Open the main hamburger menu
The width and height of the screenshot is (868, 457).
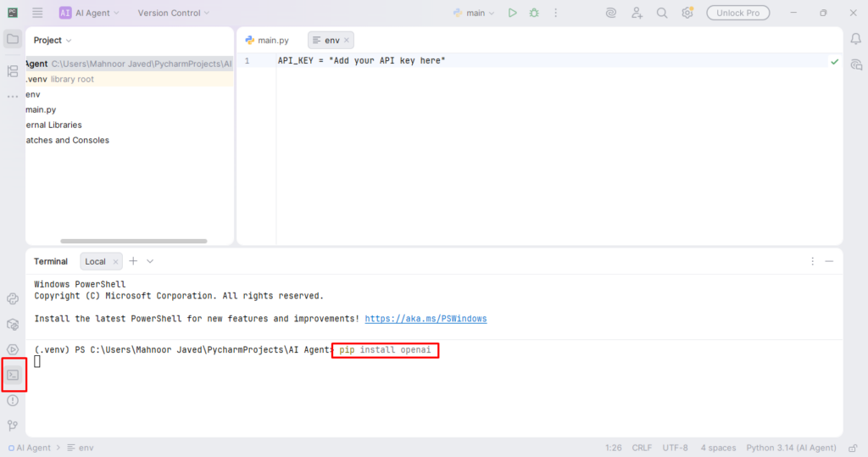37,13
